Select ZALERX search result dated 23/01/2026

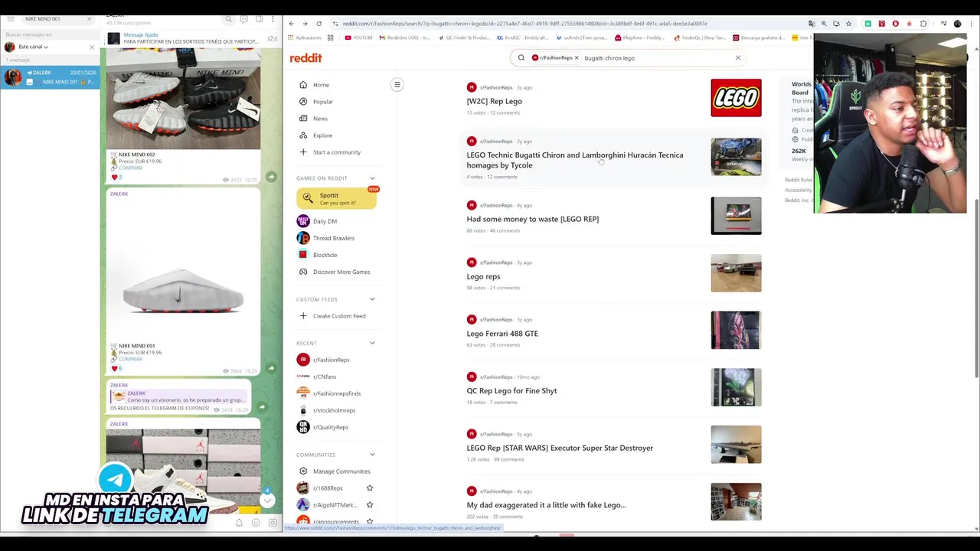[x=51, y=77]
